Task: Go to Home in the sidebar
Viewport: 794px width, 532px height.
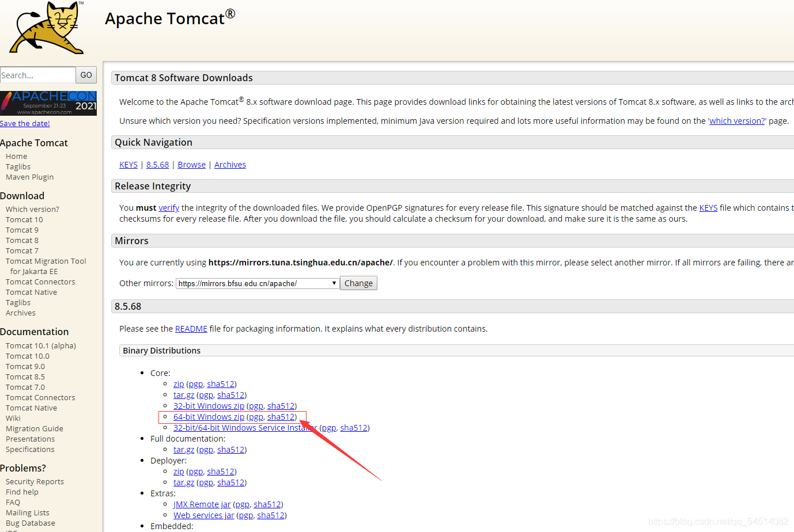Action: (x=17, y=157)
